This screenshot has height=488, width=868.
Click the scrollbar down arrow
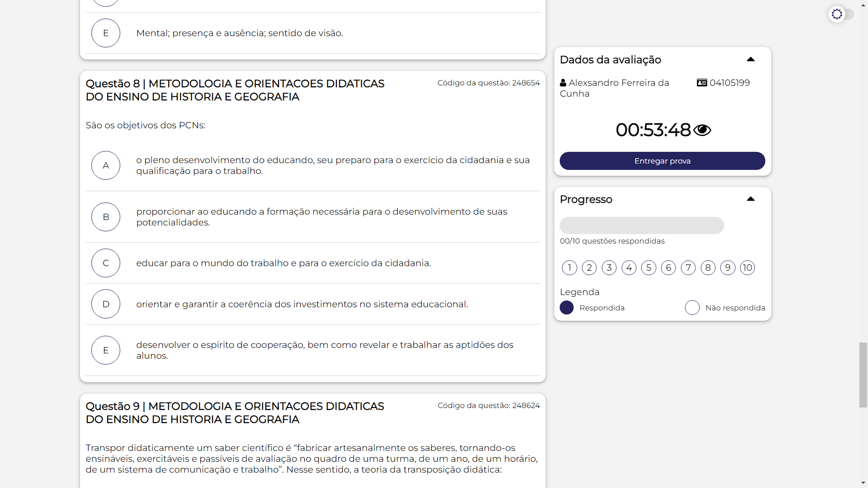point(863,483)
